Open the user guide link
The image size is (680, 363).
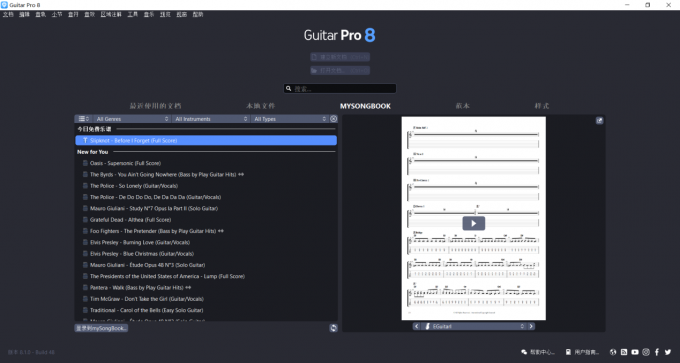coord(582,352)
